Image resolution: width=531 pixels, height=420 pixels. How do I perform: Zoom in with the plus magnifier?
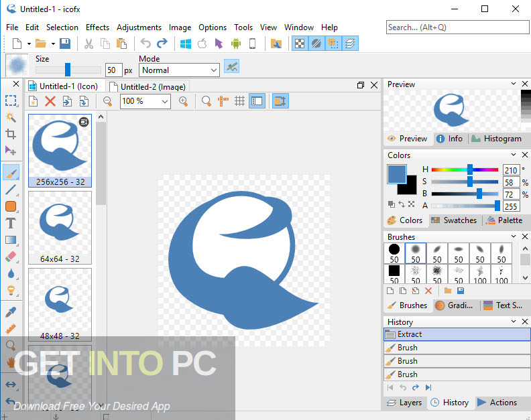click(183, 101)
